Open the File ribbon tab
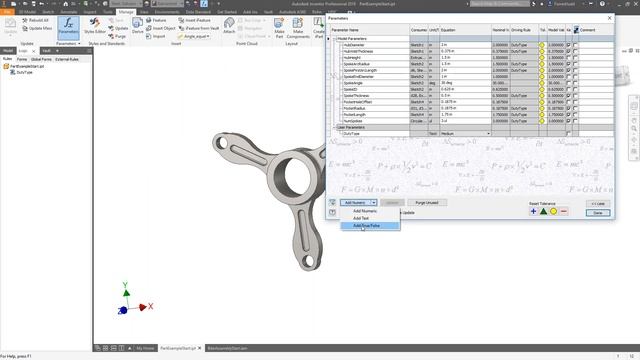This screenshot has height=360, width=640. [x=7, y=12]
